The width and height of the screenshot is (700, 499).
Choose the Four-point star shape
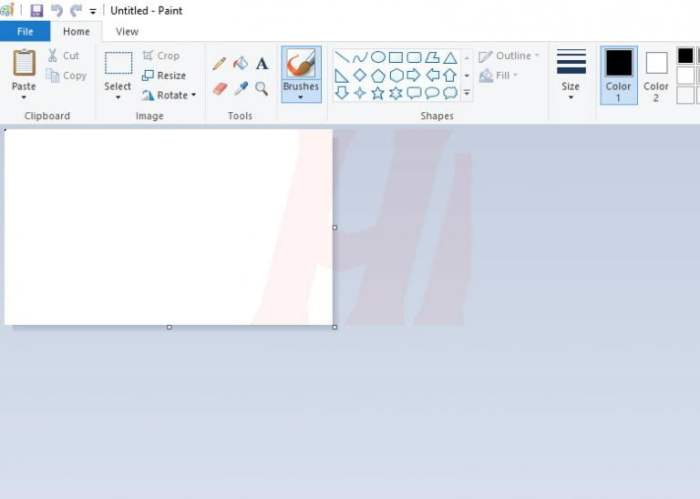(x=360, y=93)
